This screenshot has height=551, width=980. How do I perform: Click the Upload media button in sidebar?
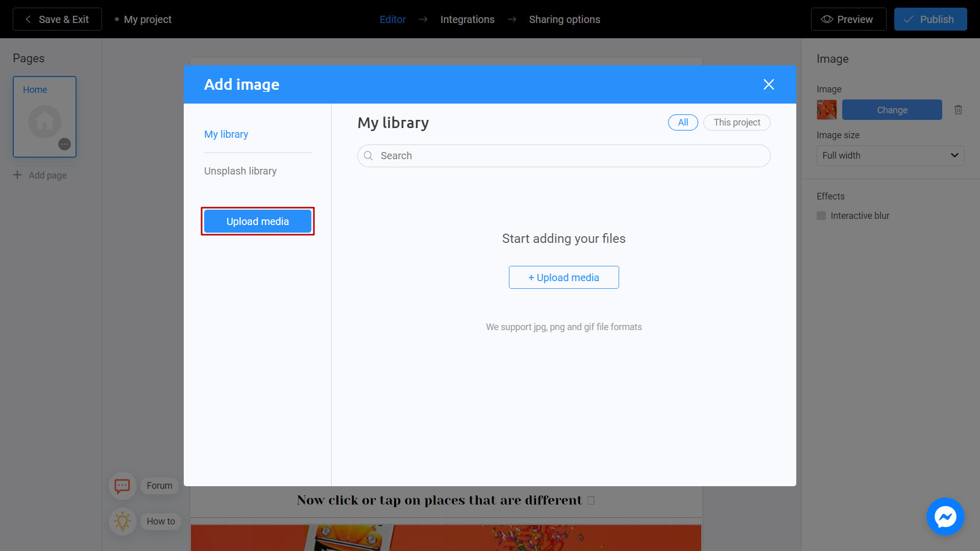pyautogui.click(x=258, y=221)
